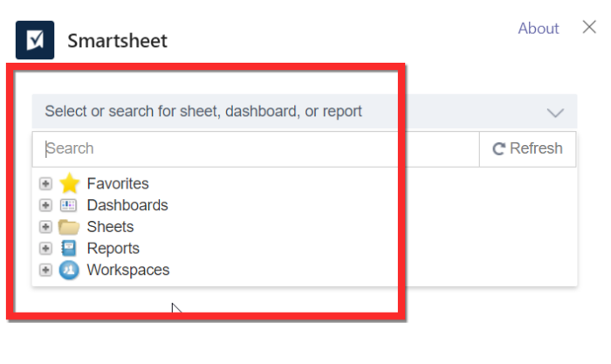Expand the Sheets tree node
Image resolution: width=611 pixels, height=364 pixels.
pos(46,228)
